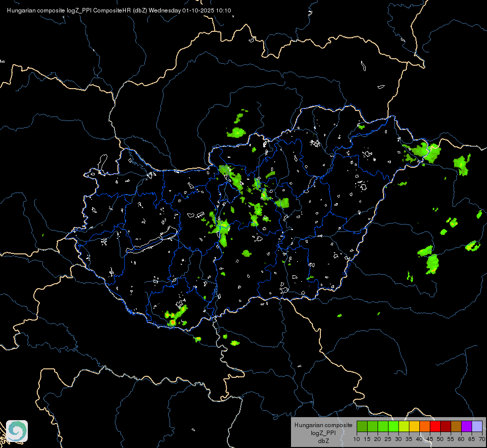This screenshot has width=487, height=448.
Task: Select the 25-30 dBZ bright green swatch
Action: 393,426
